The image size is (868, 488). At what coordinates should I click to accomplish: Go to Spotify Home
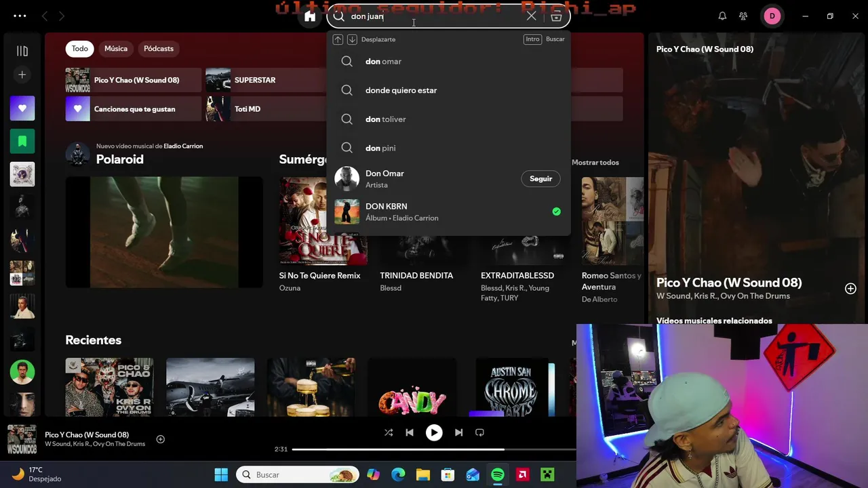310,16
